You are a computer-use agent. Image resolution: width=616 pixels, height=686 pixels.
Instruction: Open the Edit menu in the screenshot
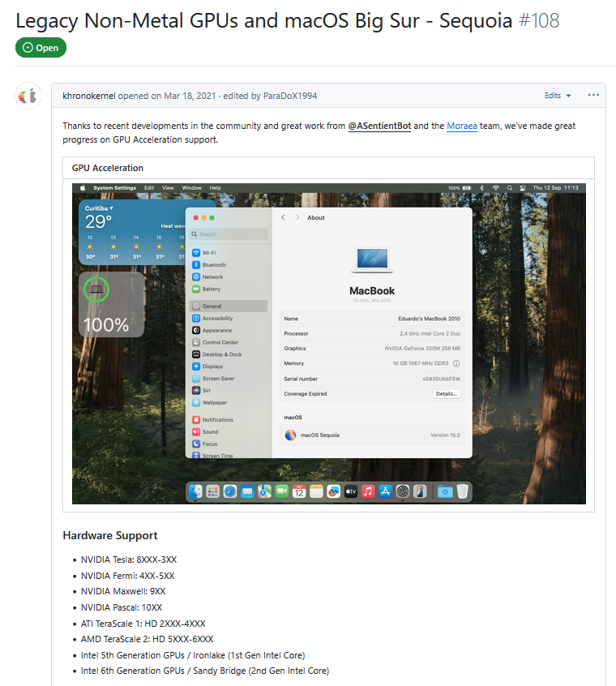(x=149, y=188)
